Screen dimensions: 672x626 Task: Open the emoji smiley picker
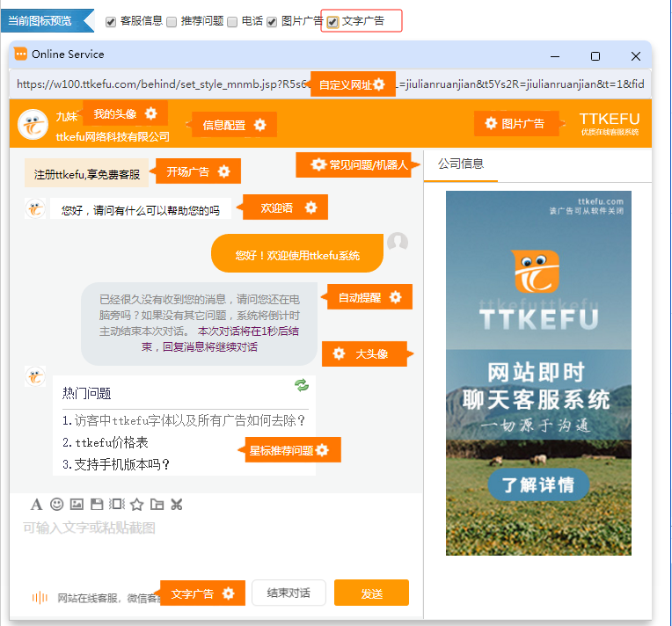[x=56, y=505]
